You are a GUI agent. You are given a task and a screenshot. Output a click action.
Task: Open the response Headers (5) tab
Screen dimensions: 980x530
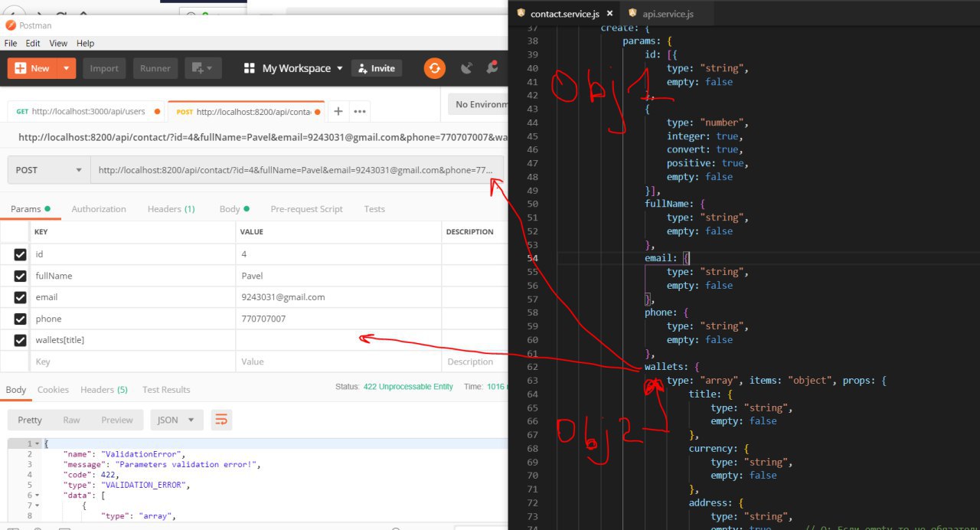[x=104, y=390]
